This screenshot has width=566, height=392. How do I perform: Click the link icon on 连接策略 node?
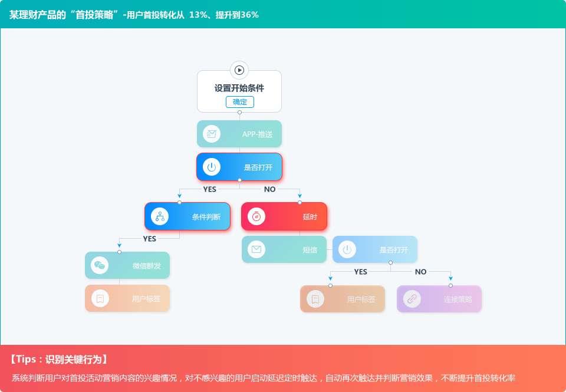[x=412, y=299]
